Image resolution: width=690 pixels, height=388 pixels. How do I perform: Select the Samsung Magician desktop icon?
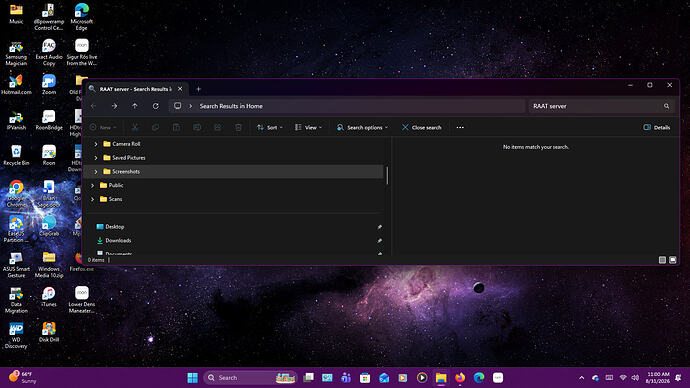(x=16, y=53)
